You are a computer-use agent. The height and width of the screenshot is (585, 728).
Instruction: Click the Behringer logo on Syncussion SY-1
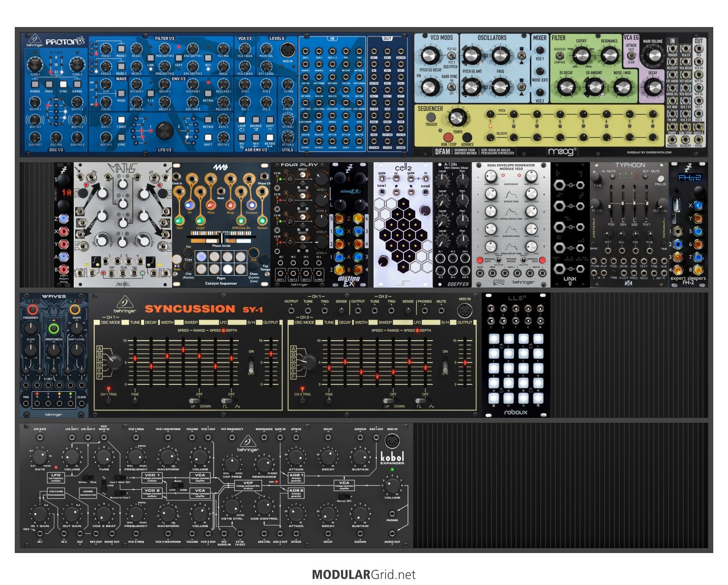point(126,305)
